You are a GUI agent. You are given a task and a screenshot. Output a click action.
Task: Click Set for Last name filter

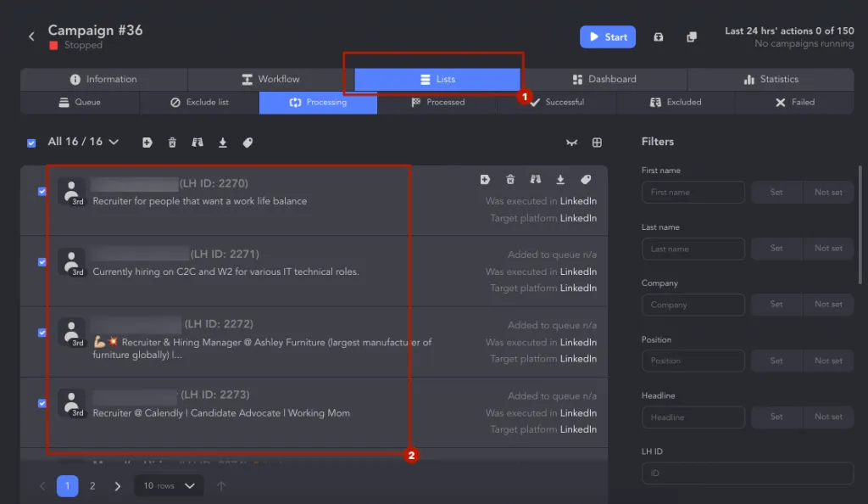[x=776, y=249]
